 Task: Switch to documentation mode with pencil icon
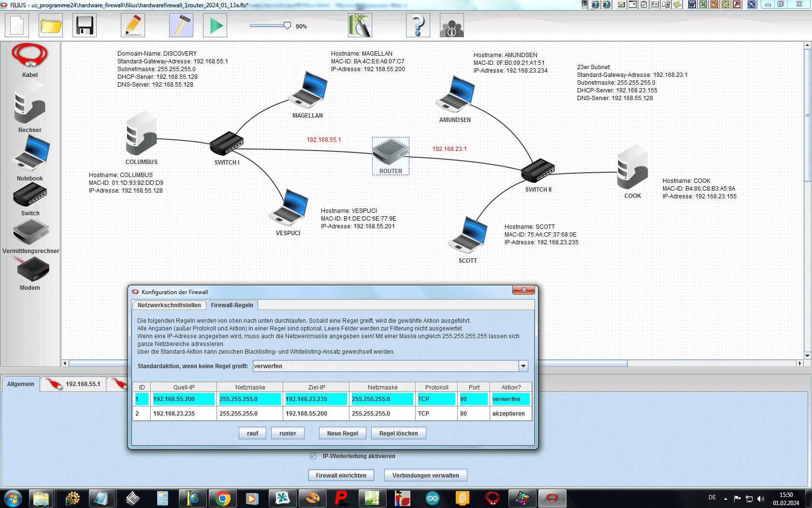(133, 25)
